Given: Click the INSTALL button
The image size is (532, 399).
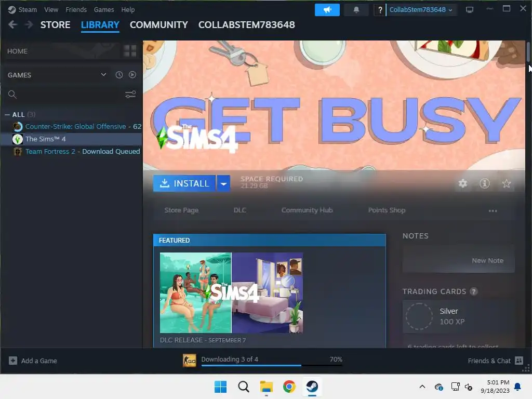Looking at the screenshot, I should (x=184, y=183).
